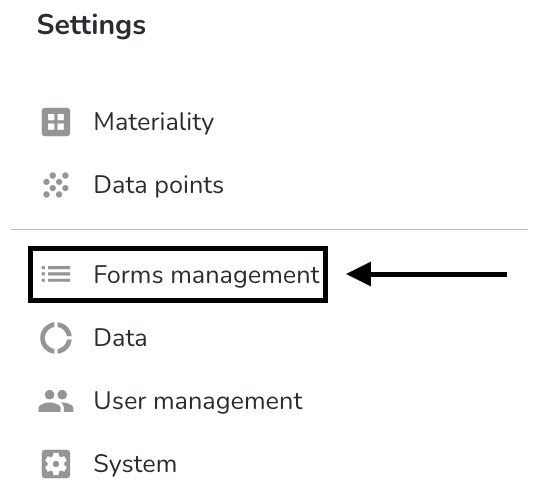Click the User management people icon
This screenshot has width=548, height=502.
56,401
